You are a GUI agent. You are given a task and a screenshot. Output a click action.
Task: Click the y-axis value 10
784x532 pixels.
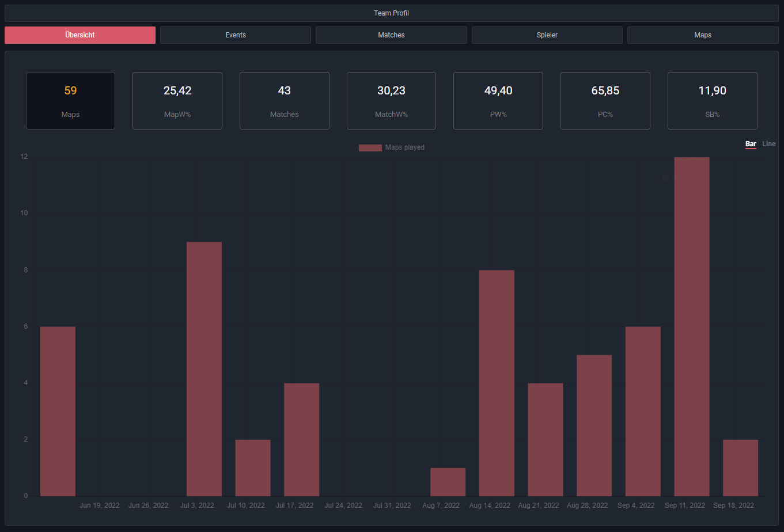click(x=24, y=213)
